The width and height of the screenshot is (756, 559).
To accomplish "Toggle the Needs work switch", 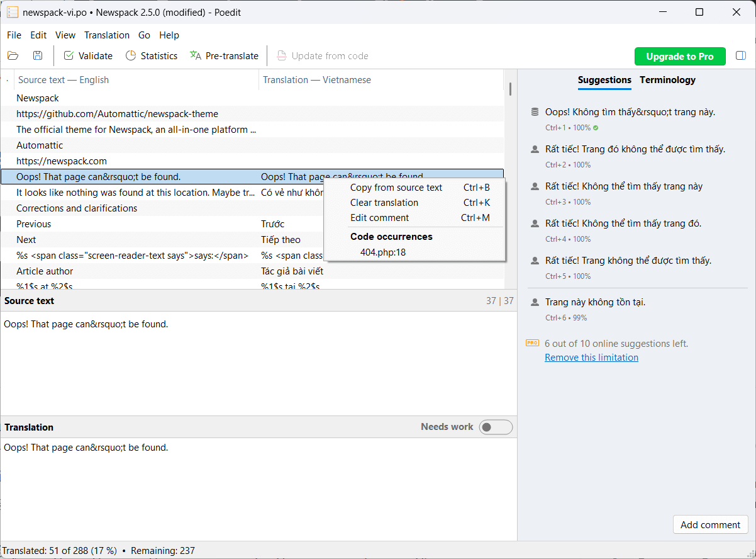I will (x=496, y=427).
